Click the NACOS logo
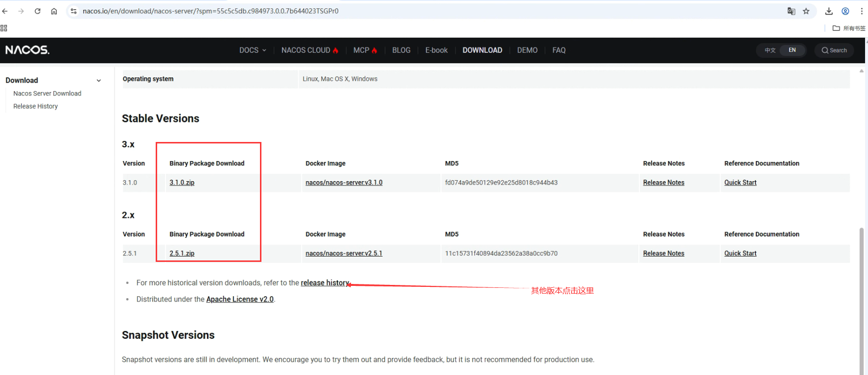This screenshot has width=868, height=375. [27, 50]
